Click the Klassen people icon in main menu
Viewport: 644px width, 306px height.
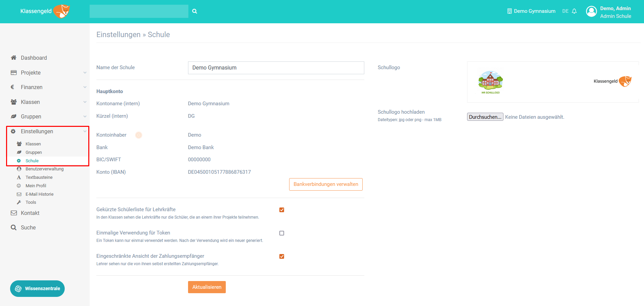14,102
